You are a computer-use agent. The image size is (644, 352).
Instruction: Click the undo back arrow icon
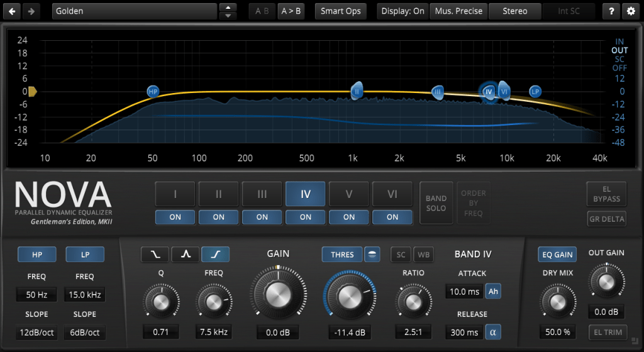pyautogui.click(x=13, y=11)
